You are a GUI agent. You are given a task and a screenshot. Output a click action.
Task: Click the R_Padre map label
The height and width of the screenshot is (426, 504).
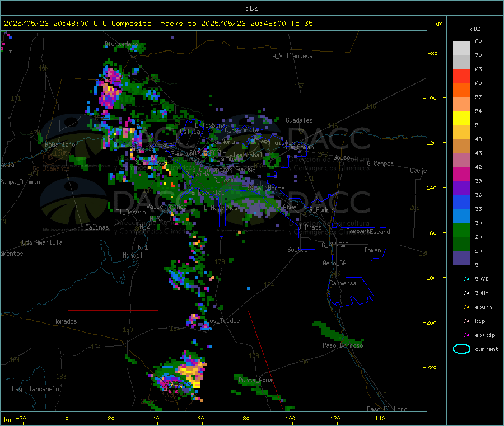(321, 210)
